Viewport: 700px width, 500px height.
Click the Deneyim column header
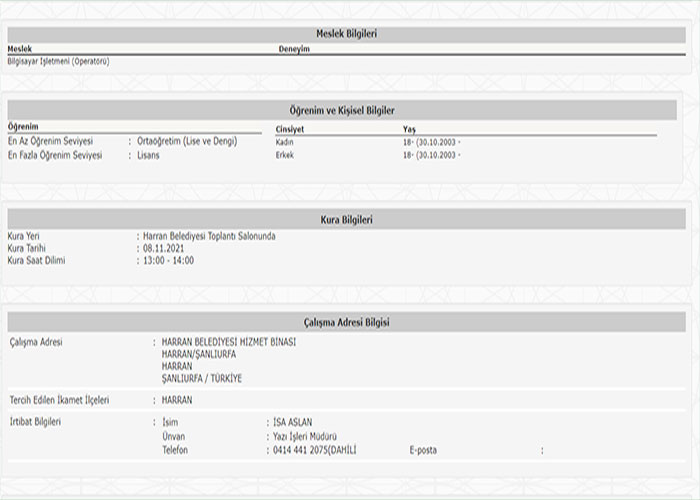[295, 48]
